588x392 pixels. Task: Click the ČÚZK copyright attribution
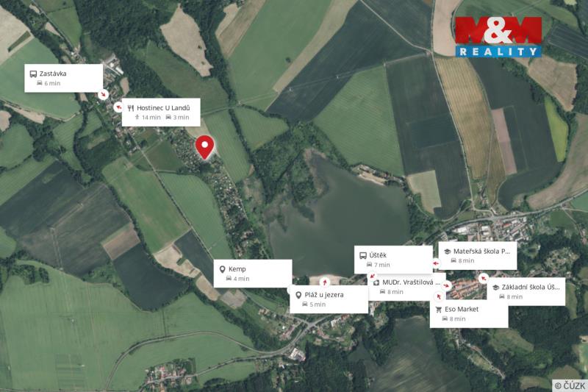(570, 385)
